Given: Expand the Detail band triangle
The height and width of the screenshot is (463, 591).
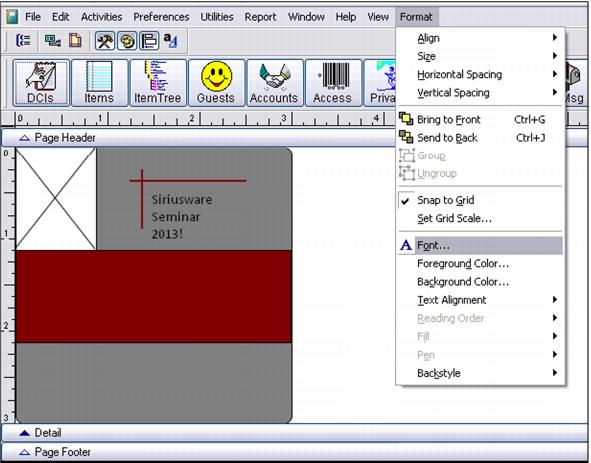Looking at the screenshot, I should pyautogui.click(x=24, y=433).
